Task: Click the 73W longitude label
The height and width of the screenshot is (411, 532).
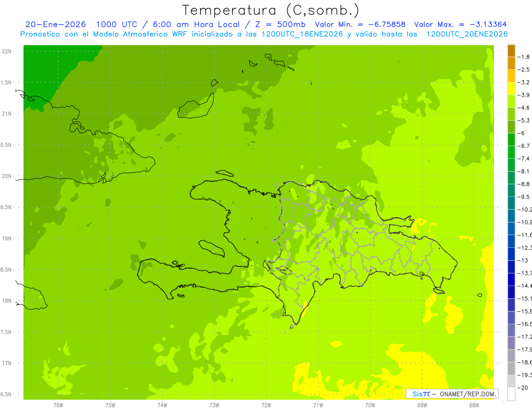Action: [214, 405]
